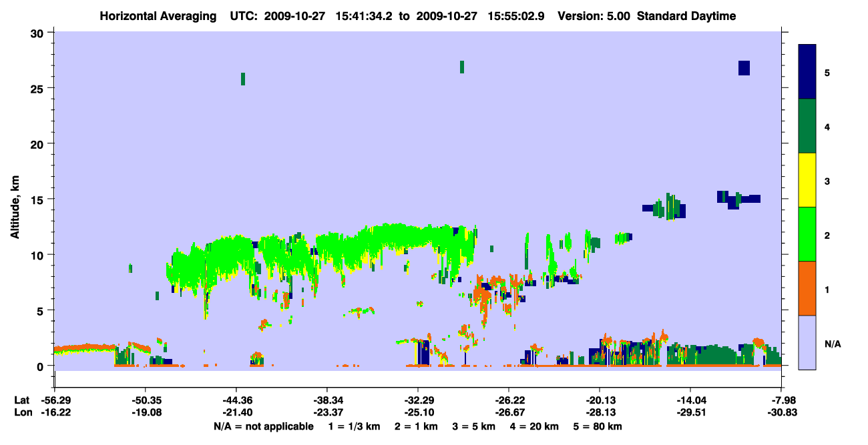Image resolution: width=868 pixels, height=445 pixels.
Task: Click the 'Version: 5.00' text in the title
Action: tap(596, 16)
